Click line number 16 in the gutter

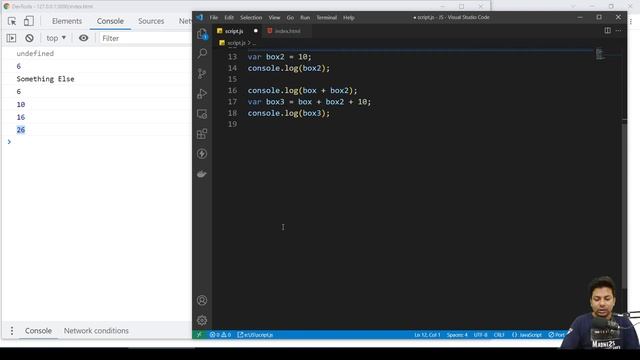tap(232, 90)
